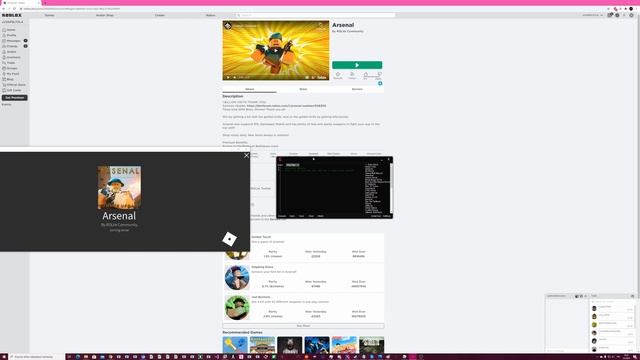Click the Roblox logo in header
This screenshot has height=360, width=640.
pyautogui.click(x=11, y=15)
